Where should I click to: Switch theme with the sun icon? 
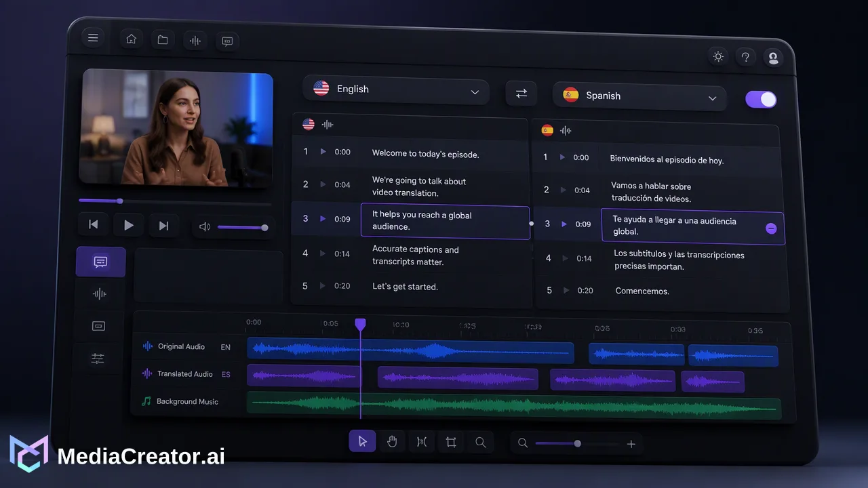(718, 57)
